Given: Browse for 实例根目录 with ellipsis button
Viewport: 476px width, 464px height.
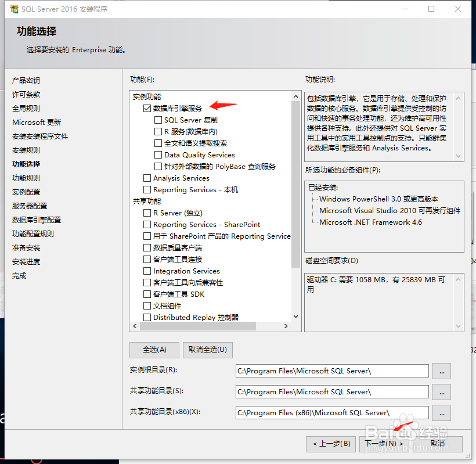Looking at the screenshot, I should pyautogui.click(x=442, y=371).
